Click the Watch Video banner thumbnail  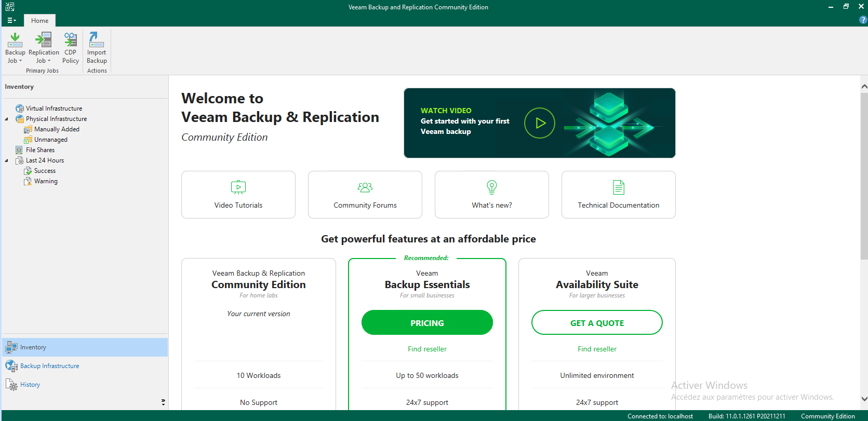[x=540, y=123]
